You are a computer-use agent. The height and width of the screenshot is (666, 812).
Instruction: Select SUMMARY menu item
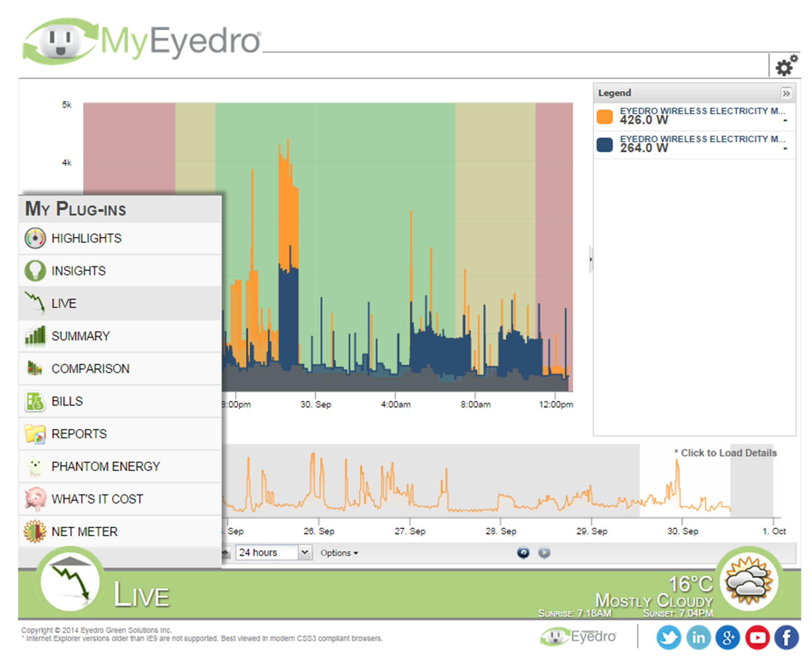pyautogui.click(x=120, y=336)
